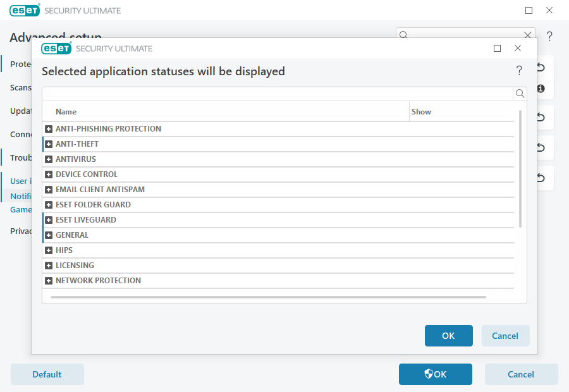The height and width of the screenshot is (392, 569).
Task: Open Updates section in Advanced setup sidebar
Action: tap(21, 111)
